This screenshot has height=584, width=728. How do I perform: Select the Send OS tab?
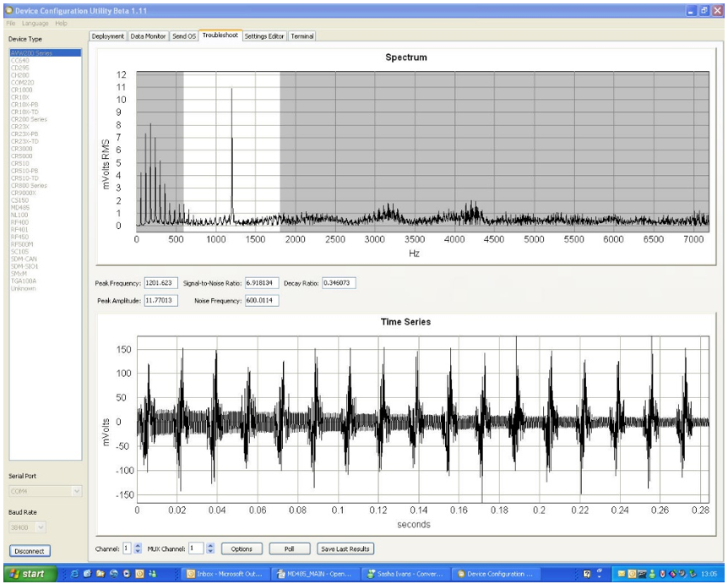[184, 36]
